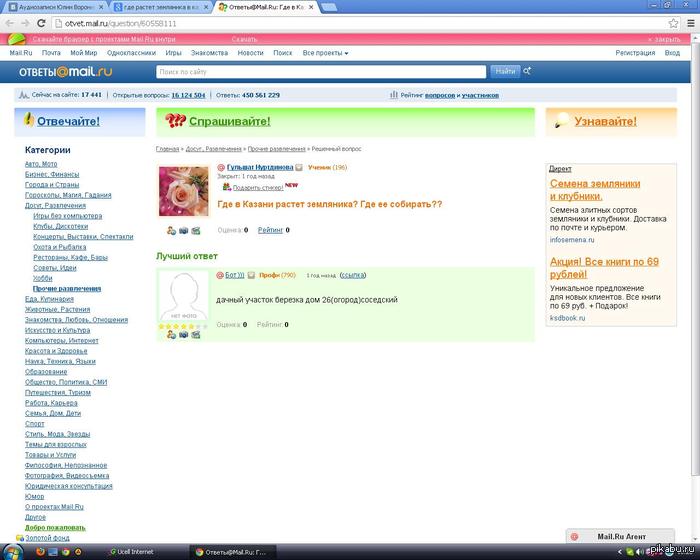The image size is (700, 560).
Task: Open Почта in the top navigation
Action: [51, 53]
